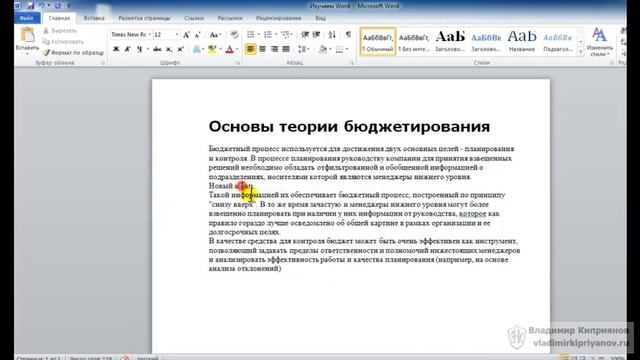Open the Customize Quick Access Toolbar arrow

tap(68, 6)
